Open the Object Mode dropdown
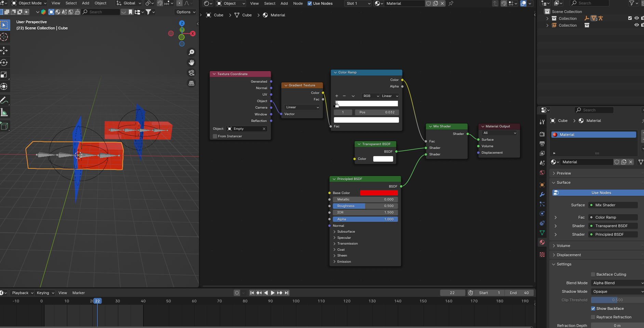This screenshot has width=644, height=328. [29, 3]
